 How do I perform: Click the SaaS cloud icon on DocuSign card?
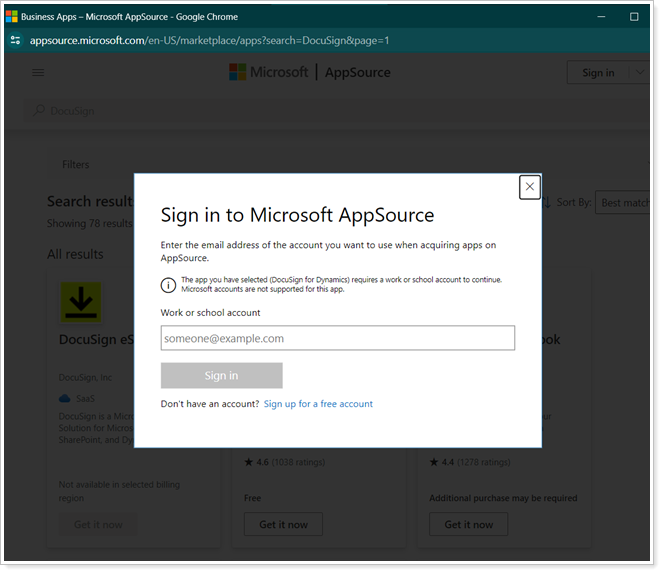coord(65,398)
